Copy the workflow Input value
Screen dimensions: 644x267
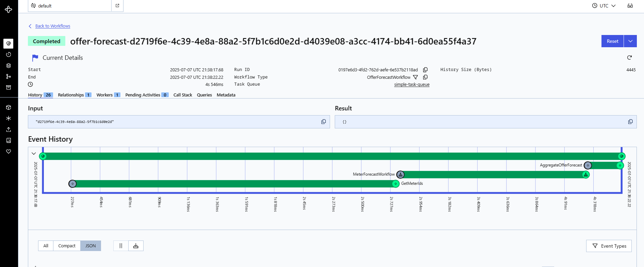324,122
